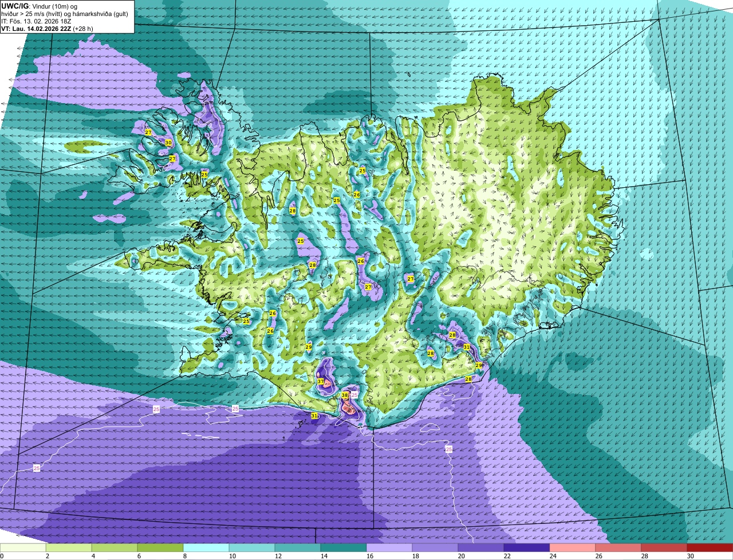The image size is (733, 560).
Task: Click the legend scale tick label 0
Action: pos(2,556)
